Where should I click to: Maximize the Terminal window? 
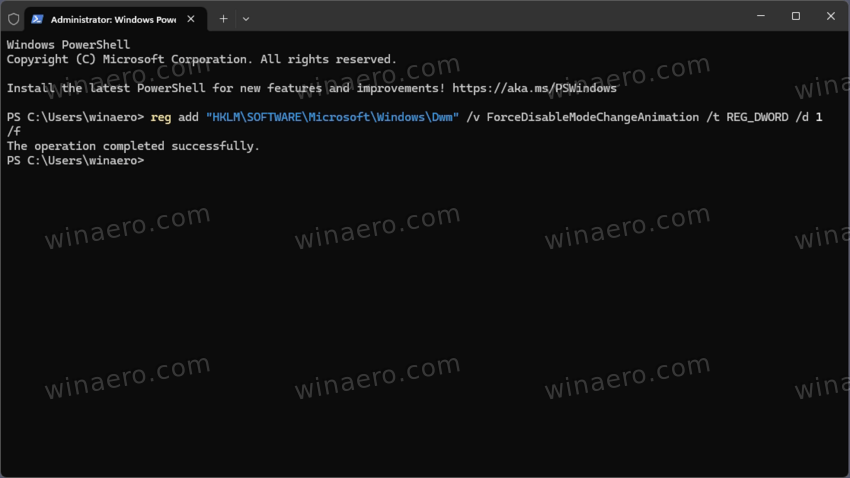796,17
